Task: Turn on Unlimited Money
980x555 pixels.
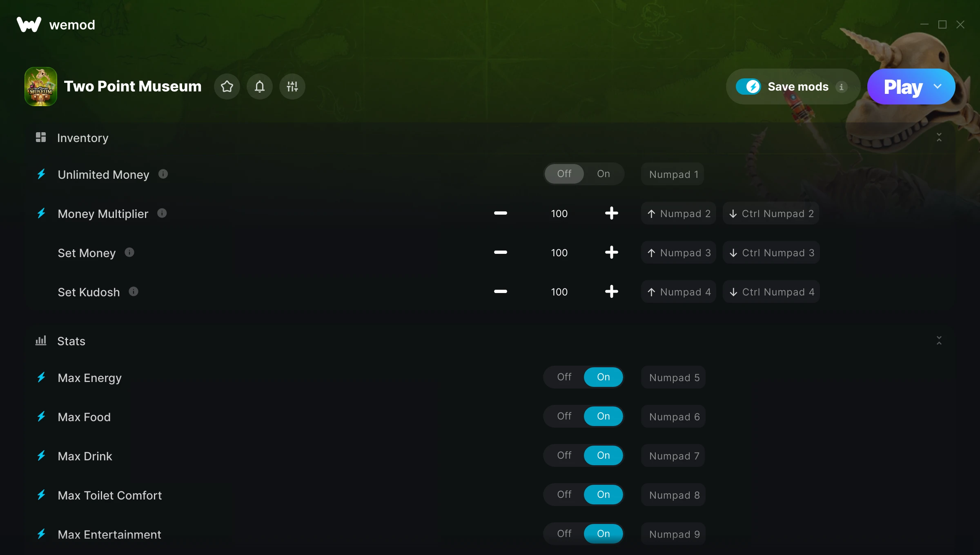Action: coord(603,174)
